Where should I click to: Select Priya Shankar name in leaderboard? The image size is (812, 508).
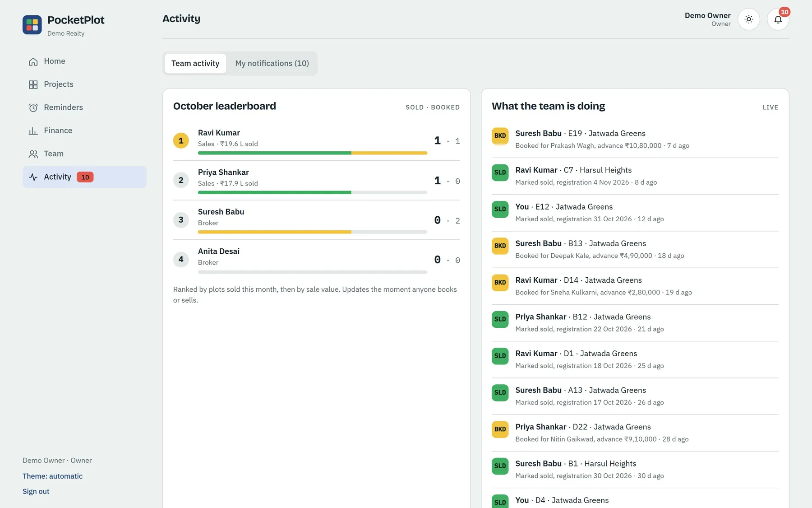(x=223, y=172)
